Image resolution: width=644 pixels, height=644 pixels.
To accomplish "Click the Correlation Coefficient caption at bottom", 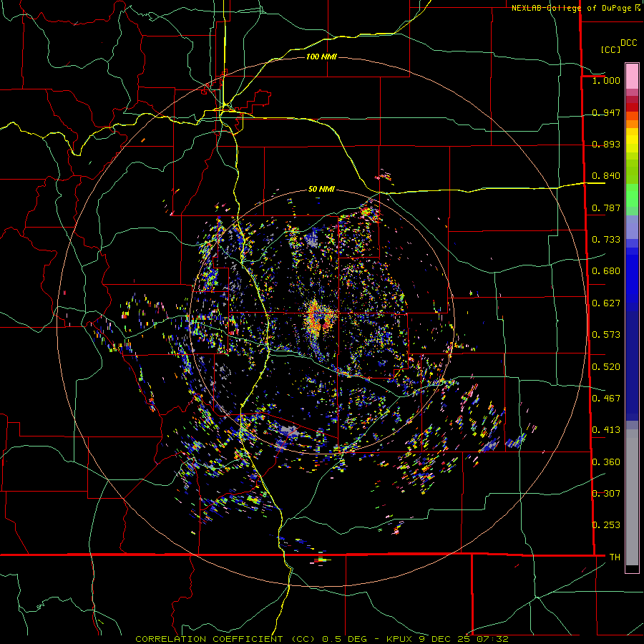I will [322, 639].
